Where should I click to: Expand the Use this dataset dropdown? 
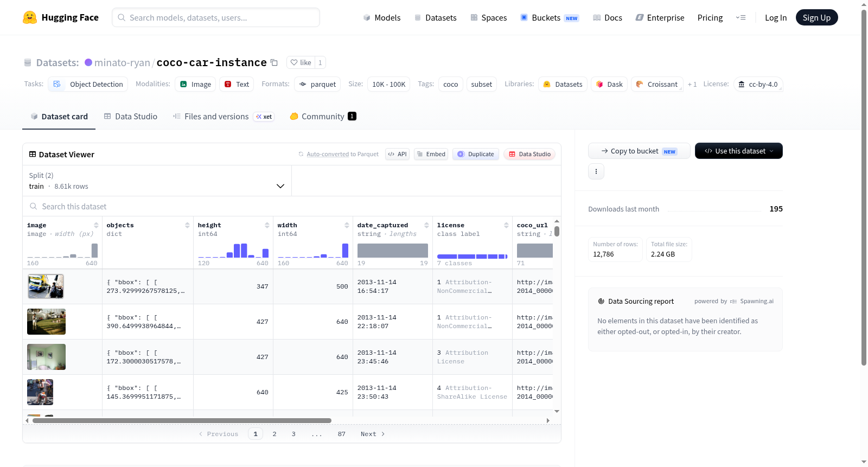click(739, 151)
